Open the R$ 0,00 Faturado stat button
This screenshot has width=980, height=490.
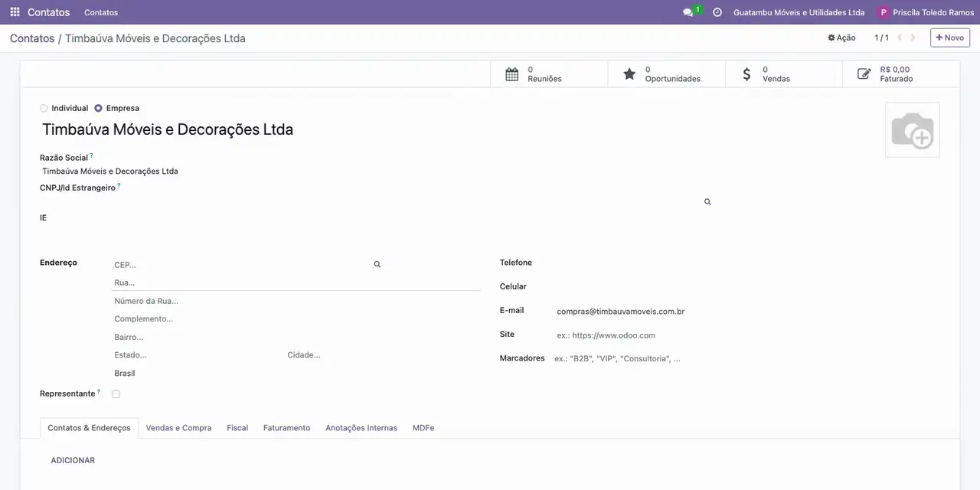pos(901,74)
